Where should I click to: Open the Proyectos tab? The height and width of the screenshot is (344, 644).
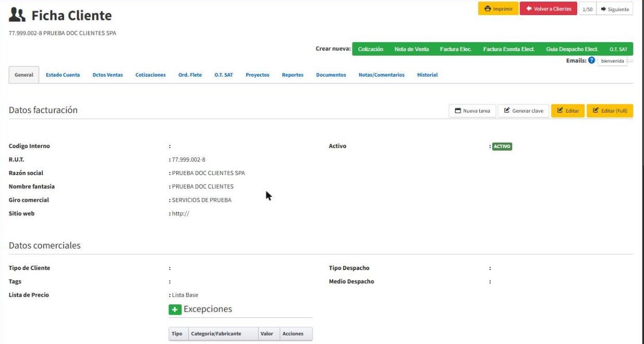pyautogui.click(x=258, y=75)
